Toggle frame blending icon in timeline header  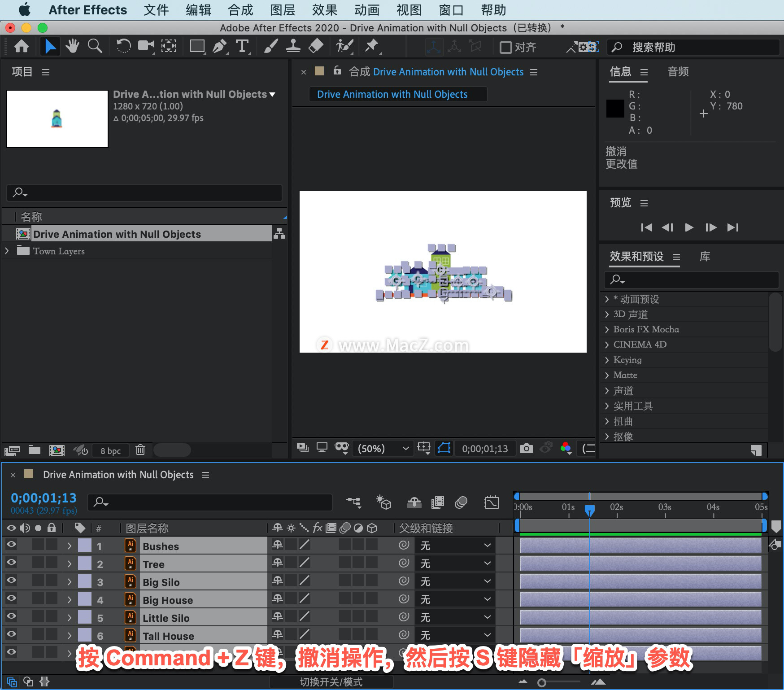[437, 502]
